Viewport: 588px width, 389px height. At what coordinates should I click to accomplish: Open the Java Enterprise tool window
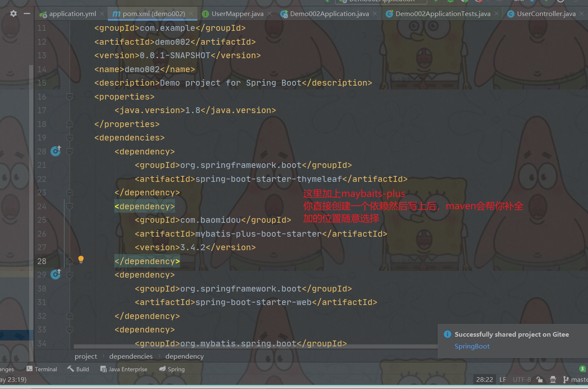(124, 369)
